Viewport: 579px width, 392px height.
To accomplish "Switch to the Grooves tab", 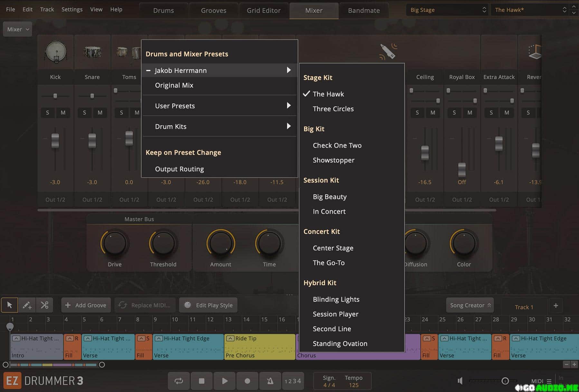I will (x=214, y=11).
